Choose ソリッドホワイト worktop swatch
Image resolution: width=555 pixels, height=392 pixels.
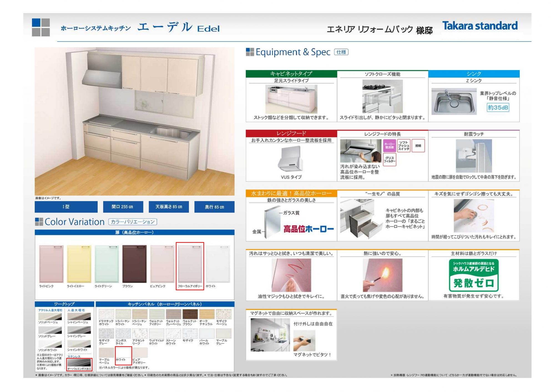tap(50, 344)
